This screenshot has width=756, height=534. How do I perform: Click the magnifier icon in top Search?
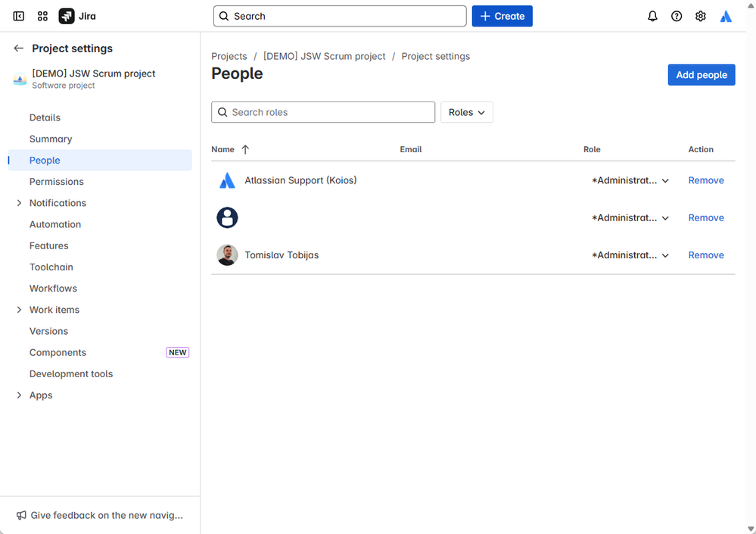tap(224, 17)
